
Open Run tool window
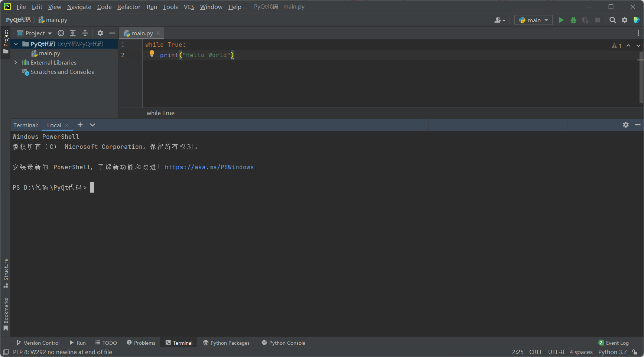pos(78,343)
